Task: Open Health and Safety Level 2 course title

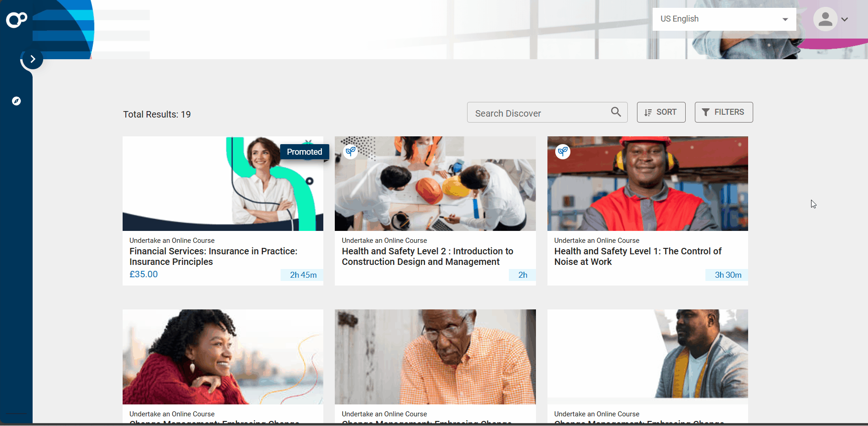Action: [427, 257]
